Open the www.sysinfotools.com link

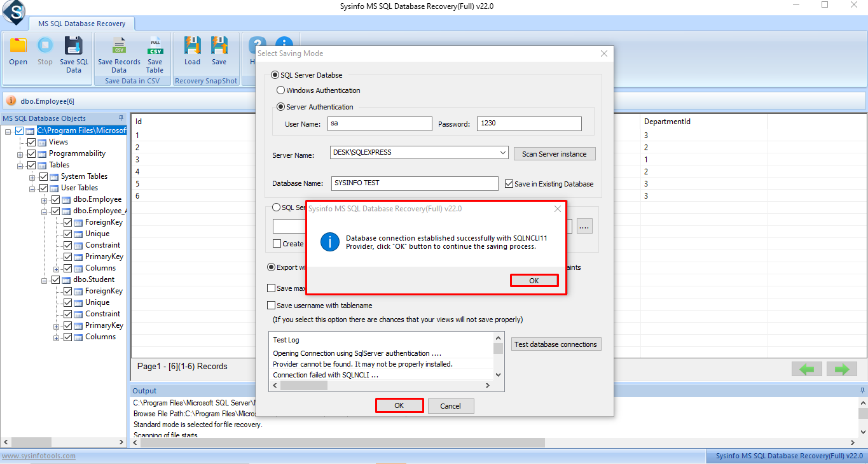(x=39, y=456)
